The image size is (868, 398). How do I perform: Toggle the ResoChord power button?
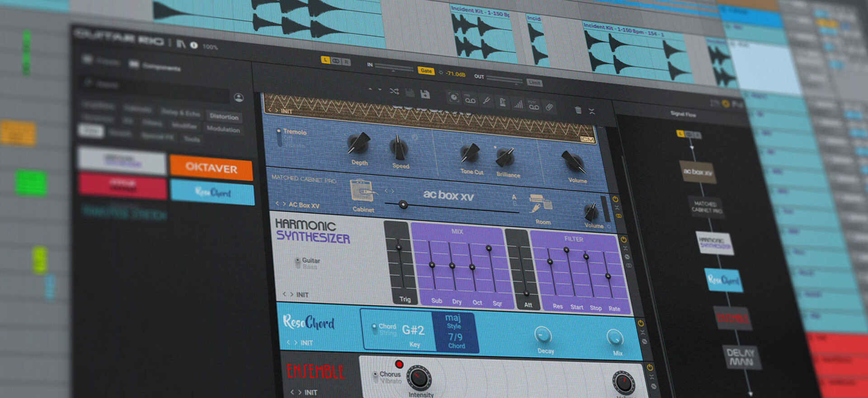641,323
